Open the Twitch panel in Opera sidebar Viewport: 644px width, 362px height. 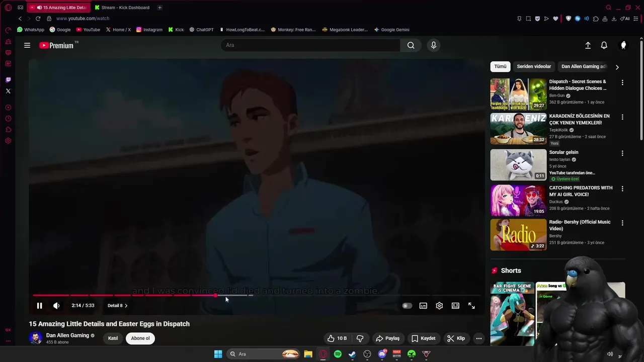[x=8, y=79]
